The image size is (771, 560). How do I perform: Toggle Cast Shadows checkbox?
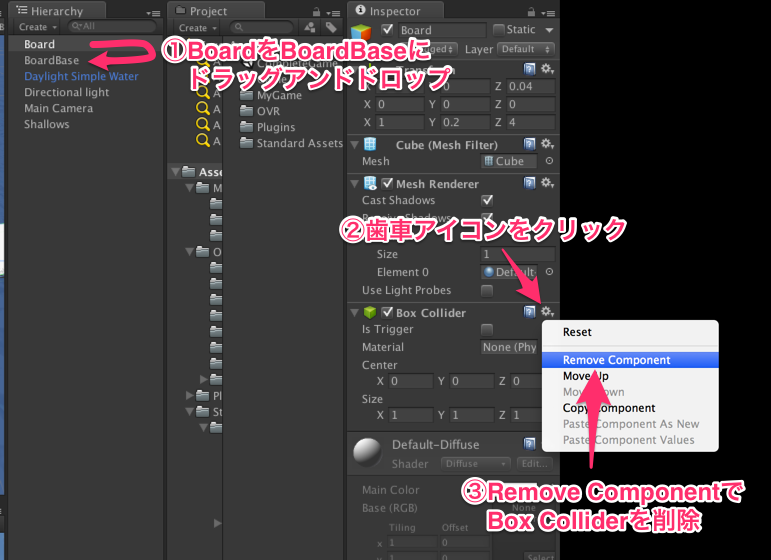click(x=487, y=200)
